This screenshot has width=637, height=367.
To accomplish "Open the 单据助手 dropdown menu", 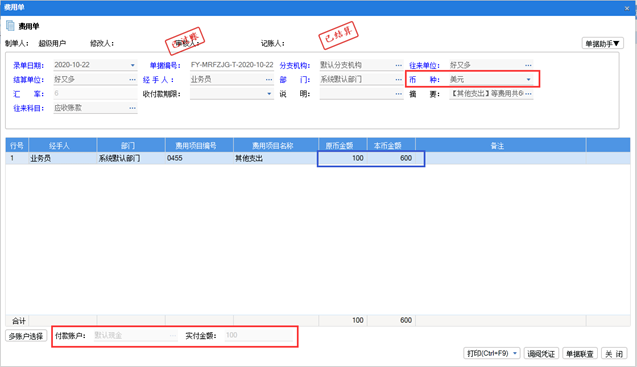I will pyautogui.click(x=602, y=43).
